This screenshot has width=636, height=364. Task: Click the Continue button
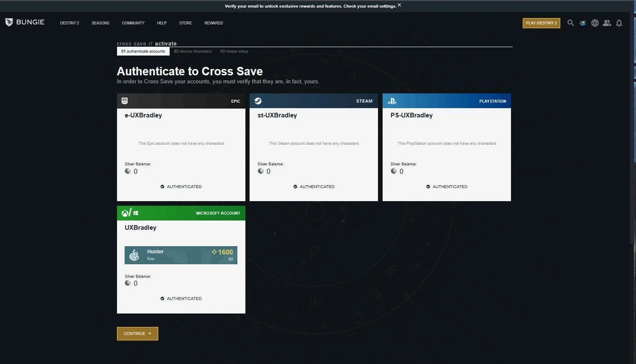(138, 333)
